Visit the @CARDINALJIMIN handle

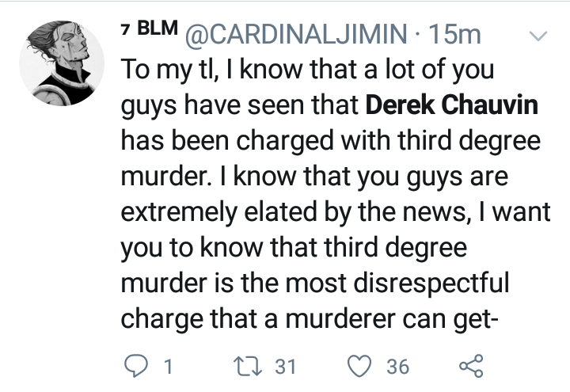[294, 36]
